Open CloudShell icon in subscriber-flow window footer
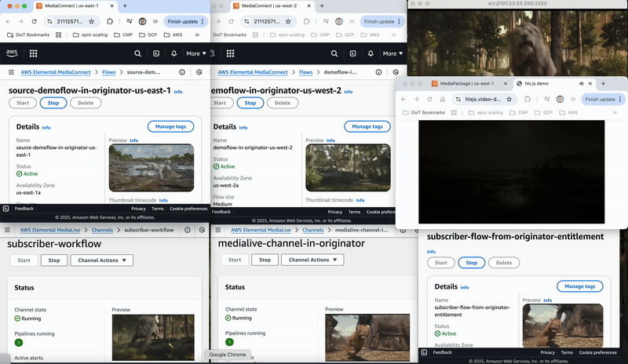Viewport: 628px width, 364px height. coord(424,352)
